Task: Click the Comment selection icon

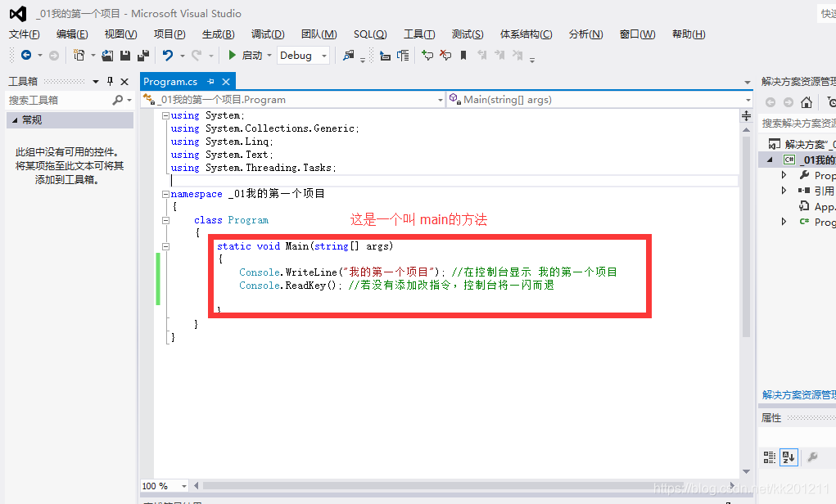Action: point(427,55)
